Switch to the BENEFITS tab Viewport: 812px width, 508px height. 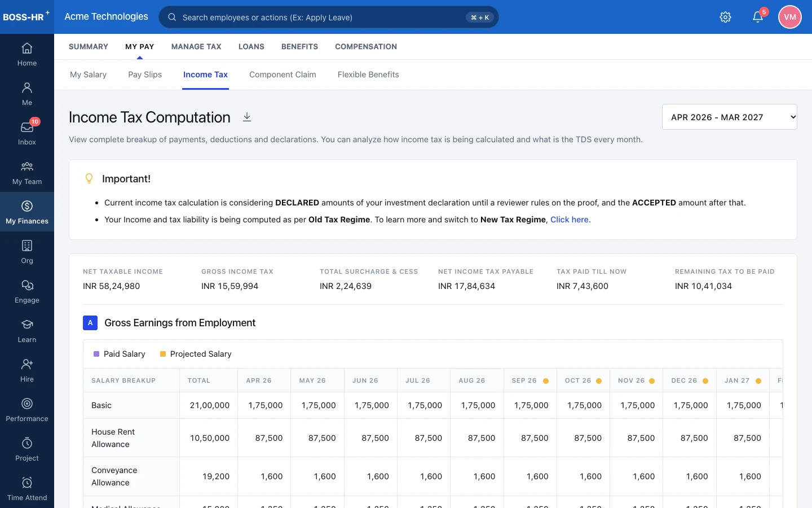tap(299, 46)
